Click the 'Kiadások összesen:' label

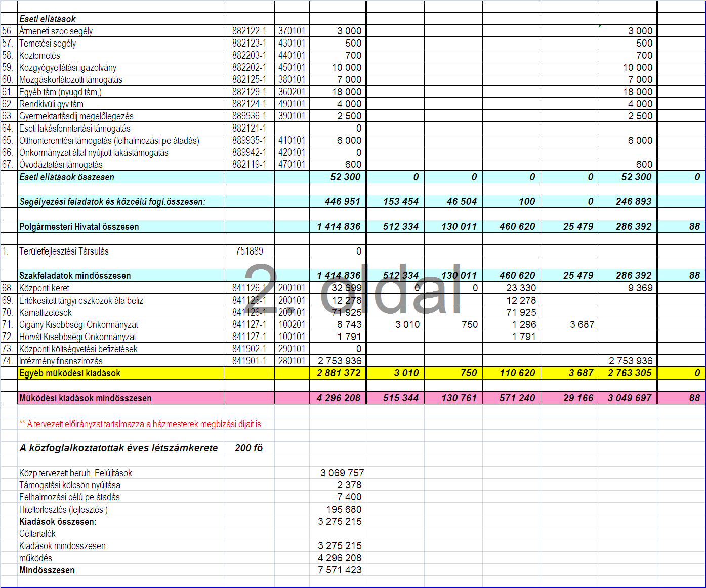(58, 521)
